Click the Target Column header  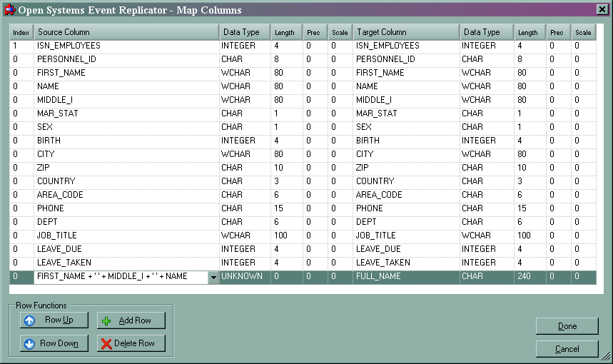[406, 32]
